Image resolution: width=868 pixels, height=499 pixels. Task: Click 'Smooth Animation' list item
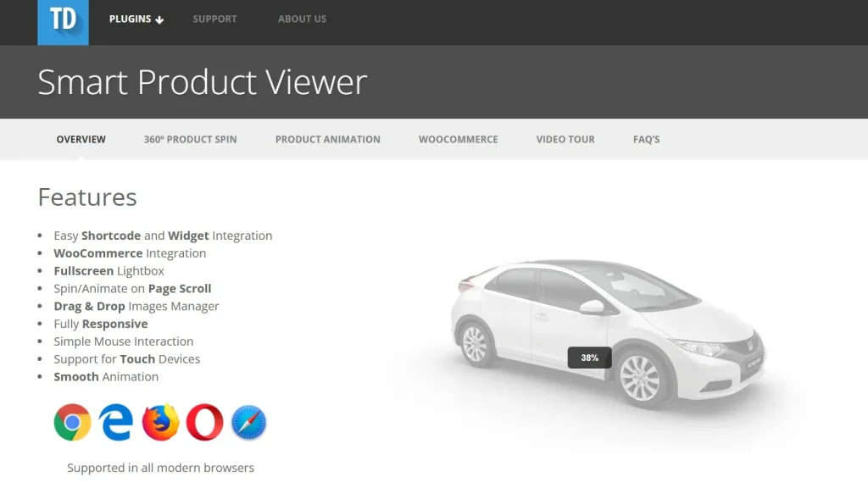(x=106, y=377)
